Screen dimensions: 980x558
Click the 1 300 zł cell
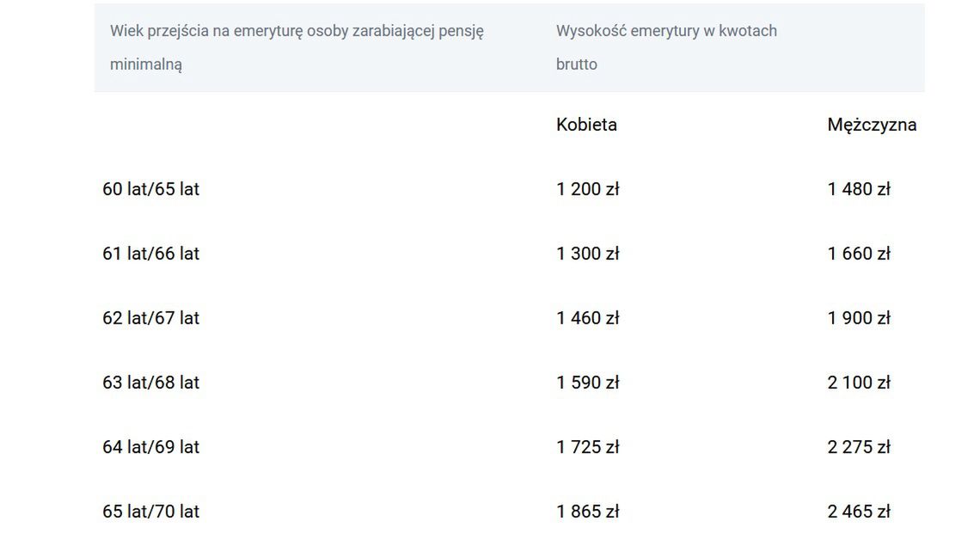coord(587,254)
